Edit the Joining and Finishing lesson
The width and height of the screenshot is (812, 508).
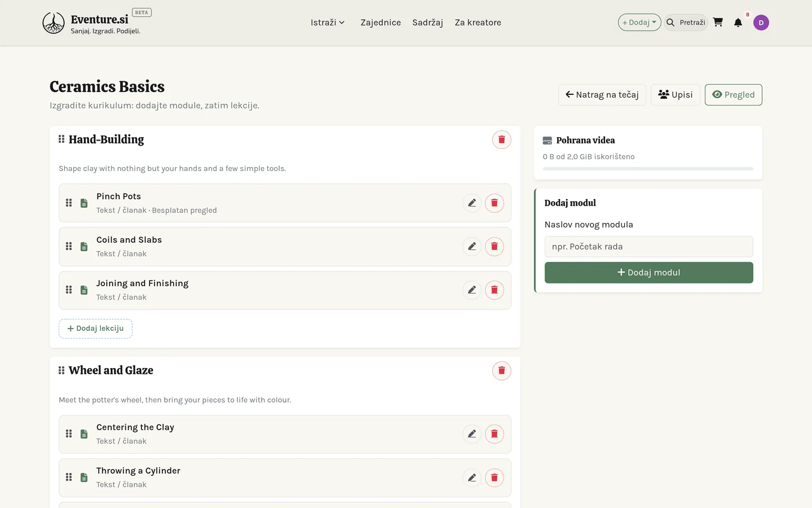pos(471,290)
